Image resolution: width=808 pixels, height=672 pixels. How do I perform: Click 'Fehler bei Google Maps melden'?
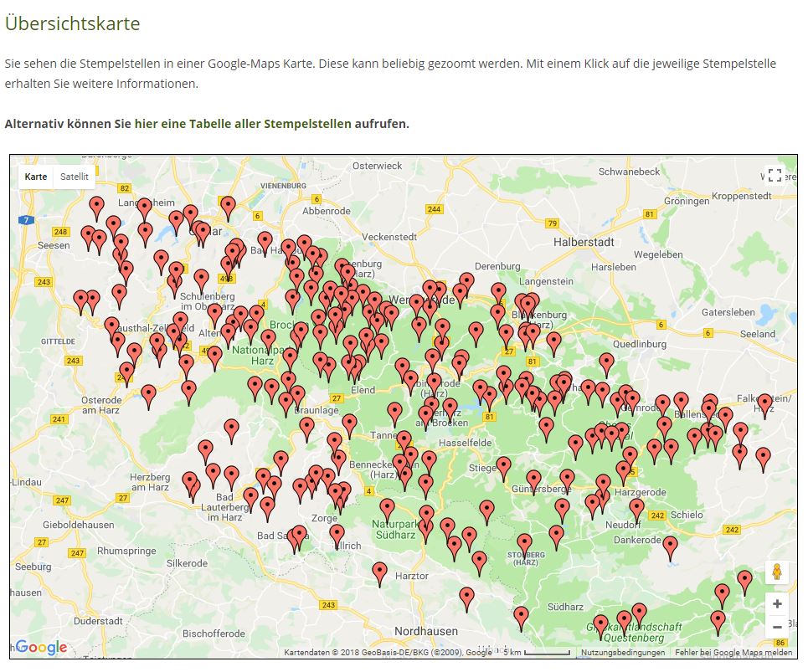[733, 653]
